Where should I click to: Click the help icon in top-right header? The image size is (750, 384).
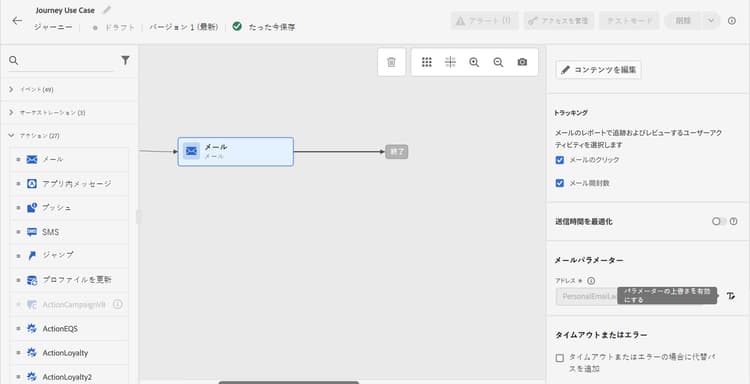[732, 21]
